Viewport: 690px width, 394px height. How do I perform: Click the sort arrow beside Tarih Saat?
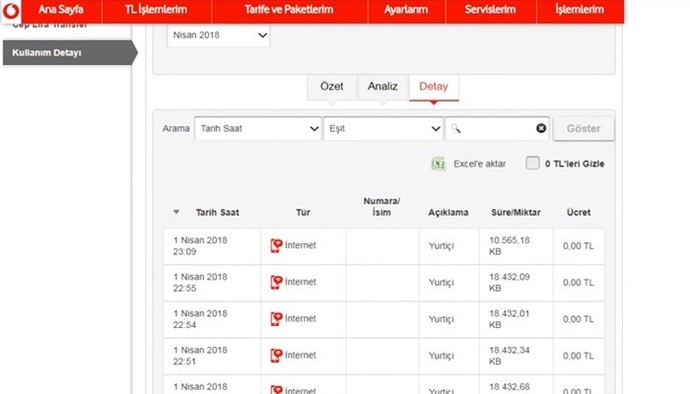point(176,212)
